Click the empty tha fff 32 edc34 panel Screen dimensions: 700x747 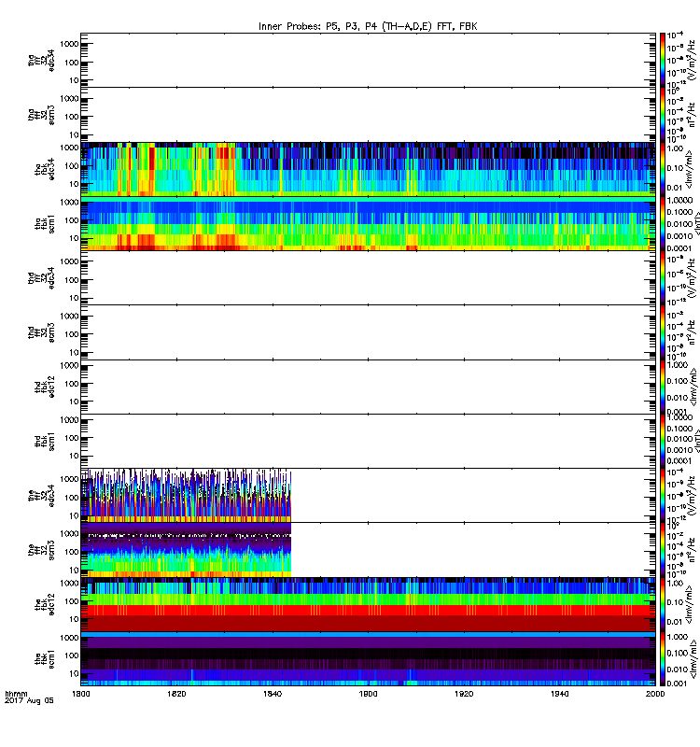(368, 60)
